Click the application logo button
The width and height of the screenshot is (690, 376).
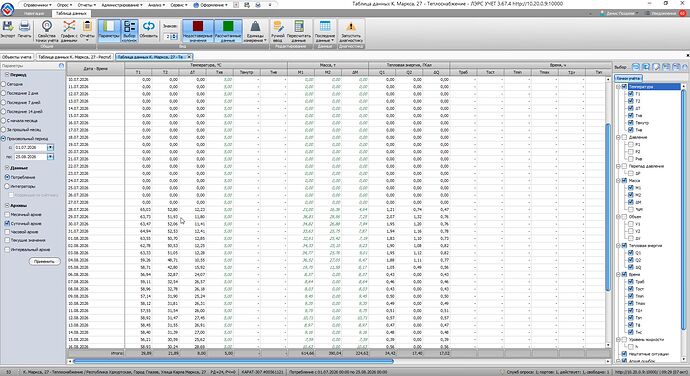tap(7, 9)
